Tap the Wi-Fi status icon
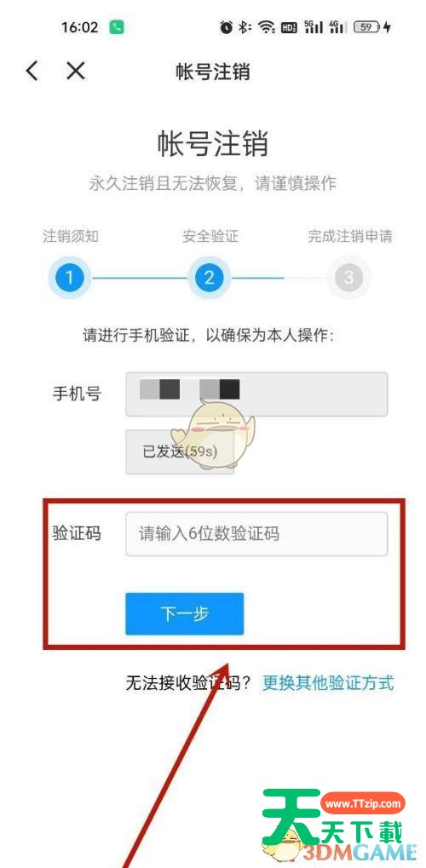426x868 pixels. [x=267, y=27]
